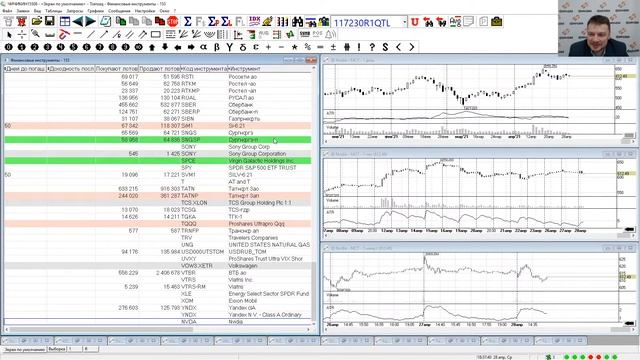Insert the question mark marker
This screenshot has width=640, height=360.
(372, 47)
